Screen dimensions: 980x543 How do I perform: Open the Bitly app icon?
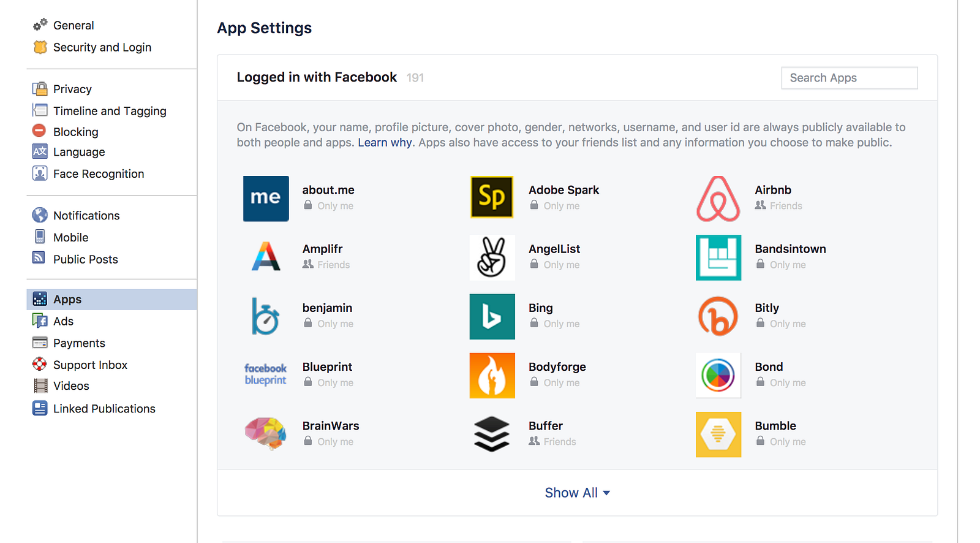click(718, 316)
